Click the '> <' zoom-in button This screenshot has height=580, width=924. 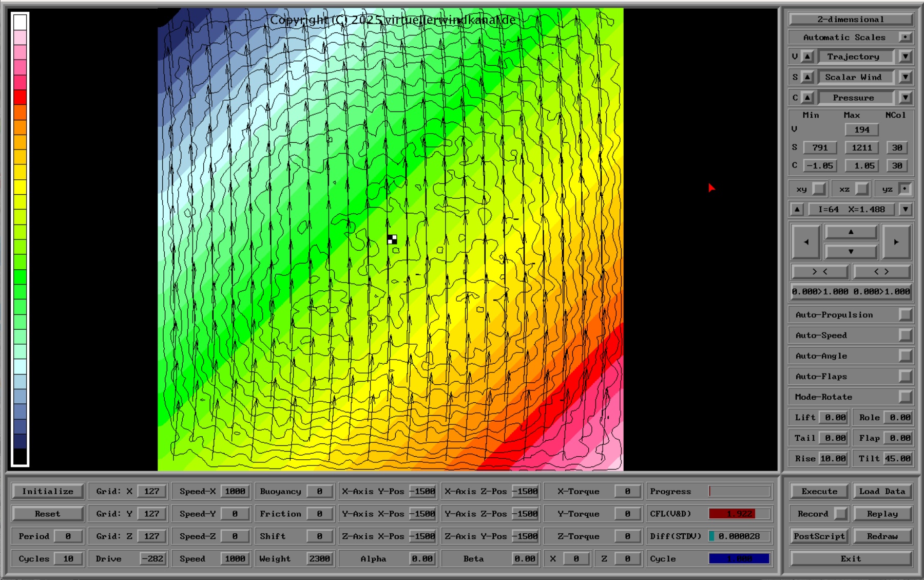(x=820, y=272)
